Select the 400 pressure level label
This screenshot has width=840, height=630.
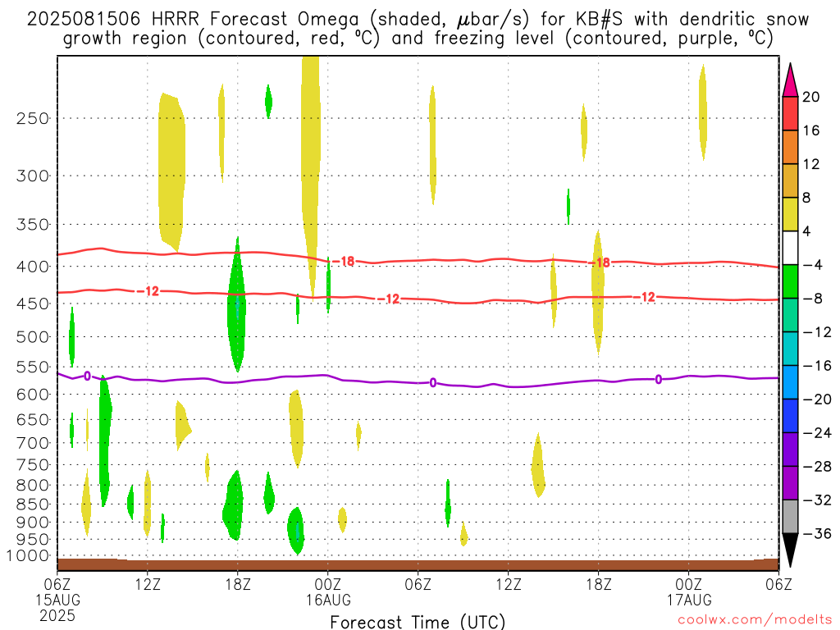pos(33,267)
